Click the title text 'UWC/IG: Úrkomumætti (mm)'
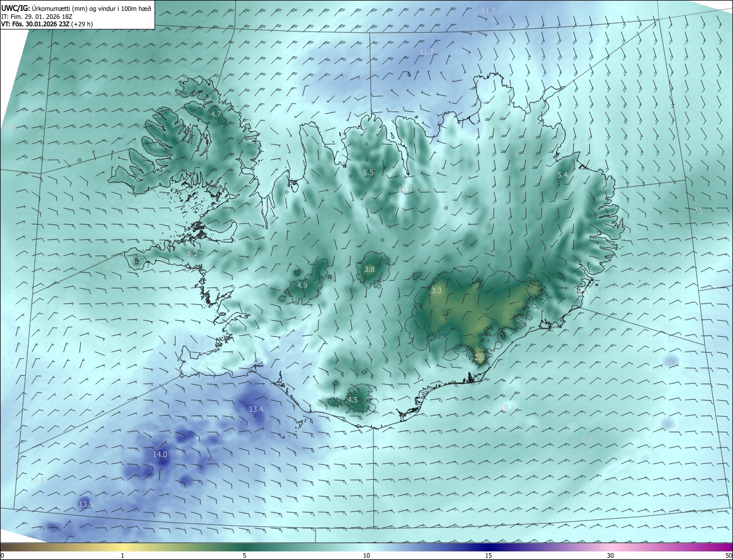The image size is (733, 560). pos(45,9)
